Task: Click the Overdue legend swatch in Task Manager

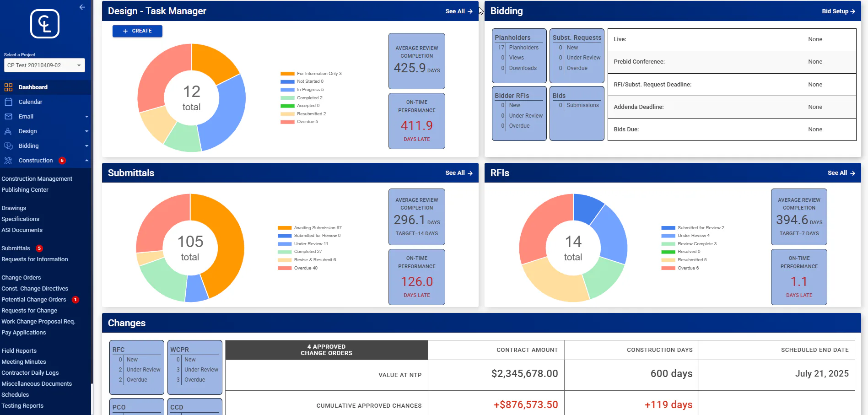Action: pos(287,122)
